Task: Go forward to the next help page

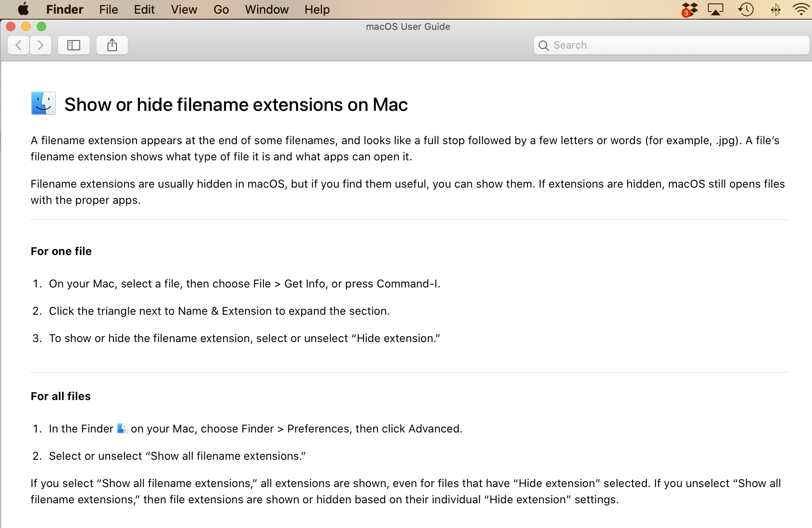Action: point(41,45)
